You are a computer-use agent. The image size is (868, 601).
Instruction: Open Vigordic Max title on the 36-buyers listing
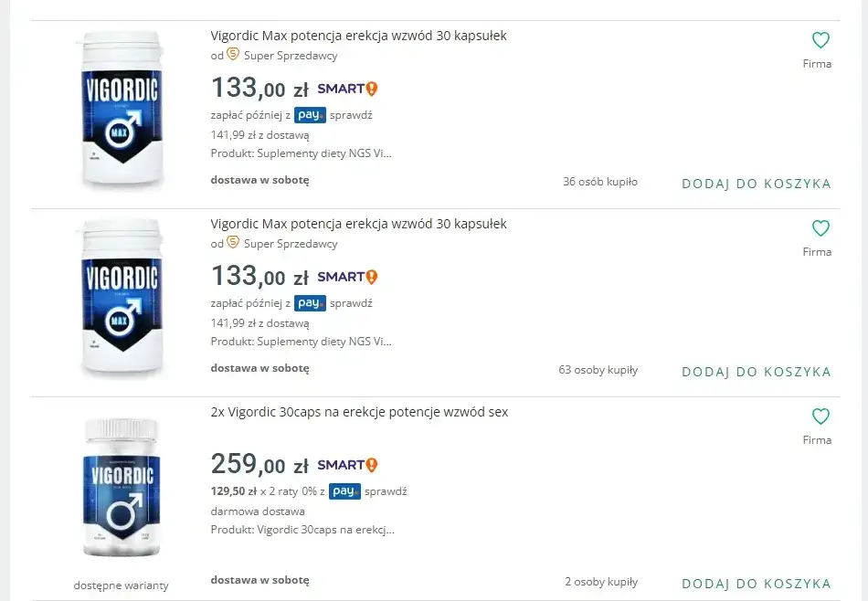tap(358, 36)
